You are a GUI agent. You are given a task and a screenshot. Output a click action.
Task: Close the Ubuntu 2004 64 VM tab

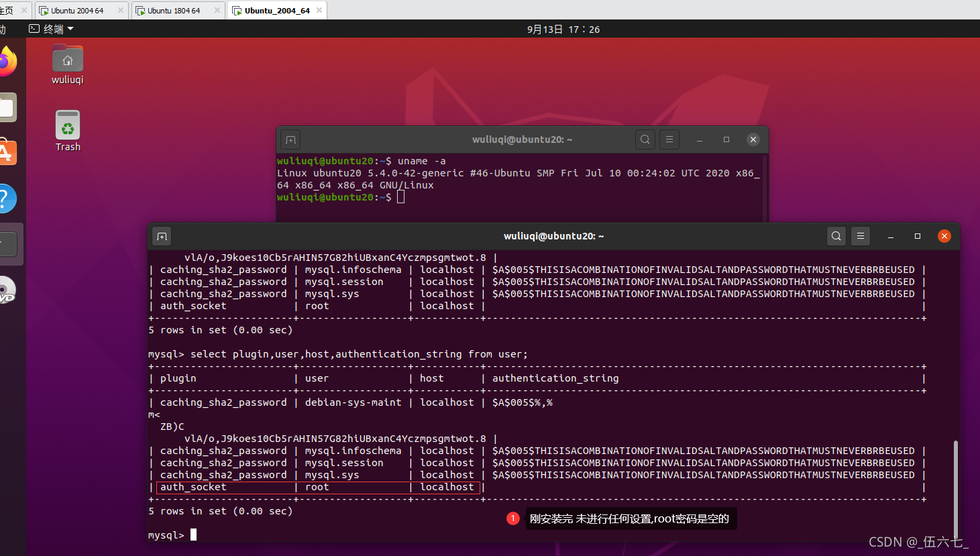pos(121,10)
